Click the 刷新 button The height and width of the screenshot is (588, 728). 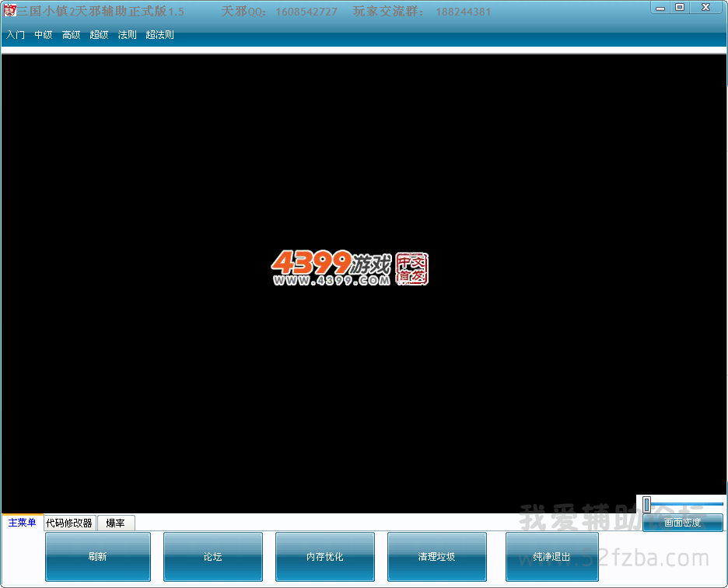pos(98,556)
